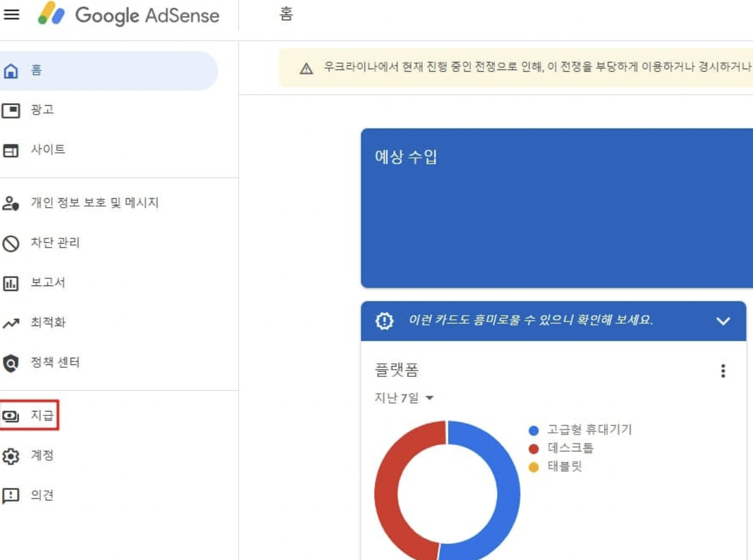
Task: Click the 태블릿 legend entry
Action: coord(566,466)
